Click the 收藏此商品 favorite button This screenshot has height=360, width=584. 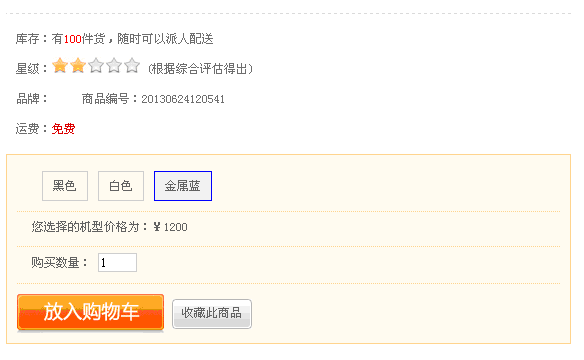tap(212, 313)
